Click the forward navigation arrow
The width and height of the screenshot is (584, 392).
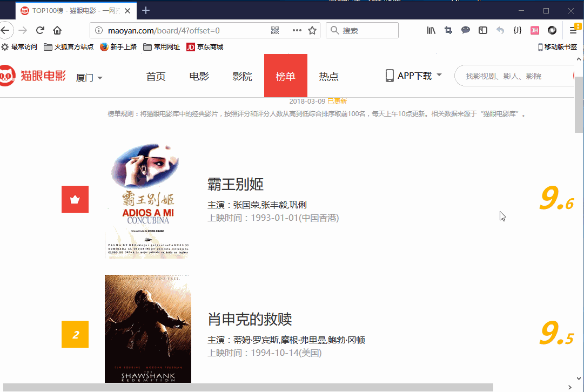23,31
